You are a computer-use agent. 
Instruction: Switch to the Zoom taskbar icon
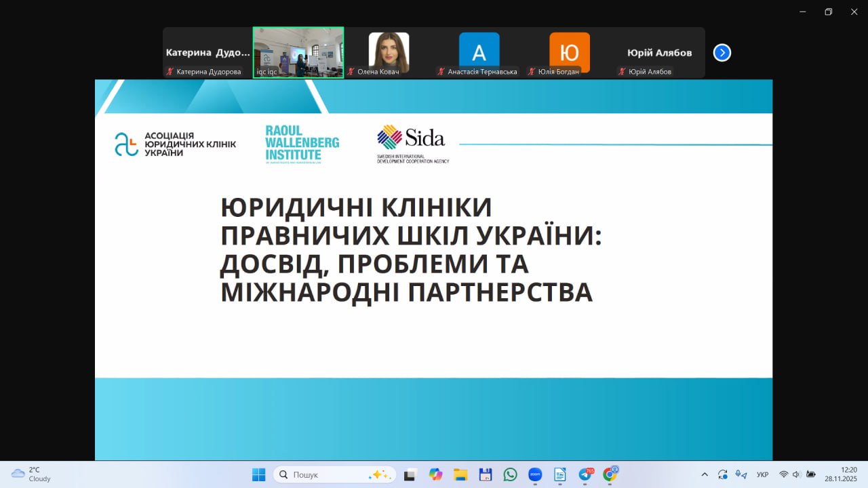(x=535, y=474)
